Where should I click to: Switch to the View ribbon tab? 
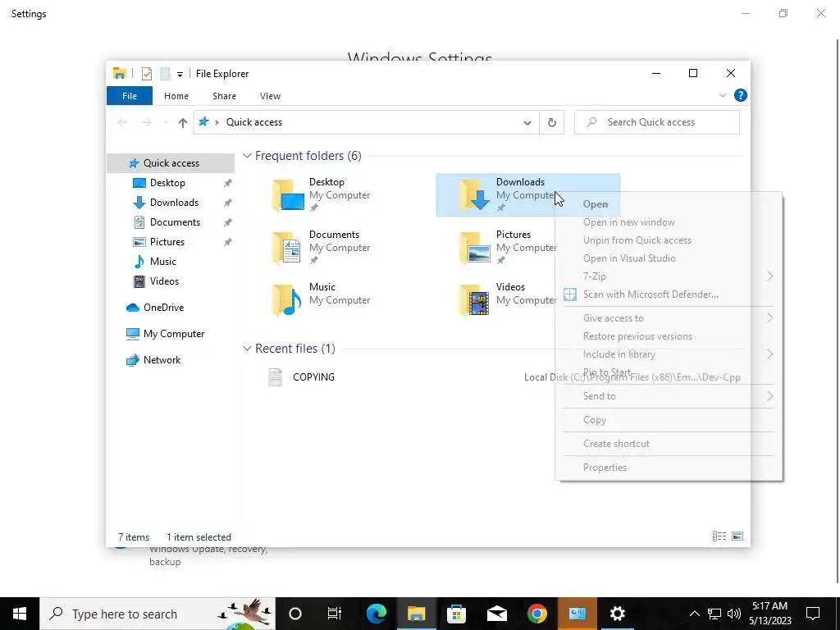(x=270, y=96)
